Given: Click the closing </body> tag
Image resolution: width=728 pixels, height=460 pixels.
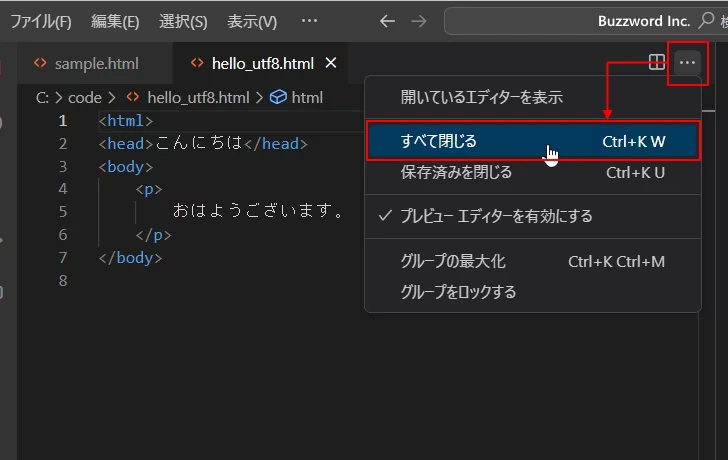Looking at the screenshot, I should [130, 258].
